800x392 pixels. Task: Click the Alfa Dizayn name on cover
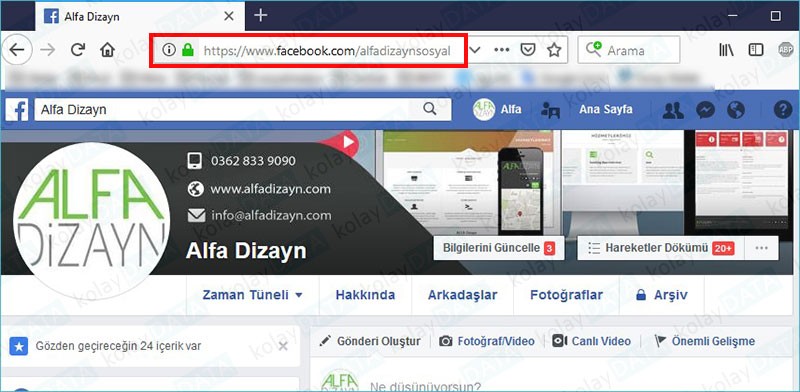pos(246,251)
